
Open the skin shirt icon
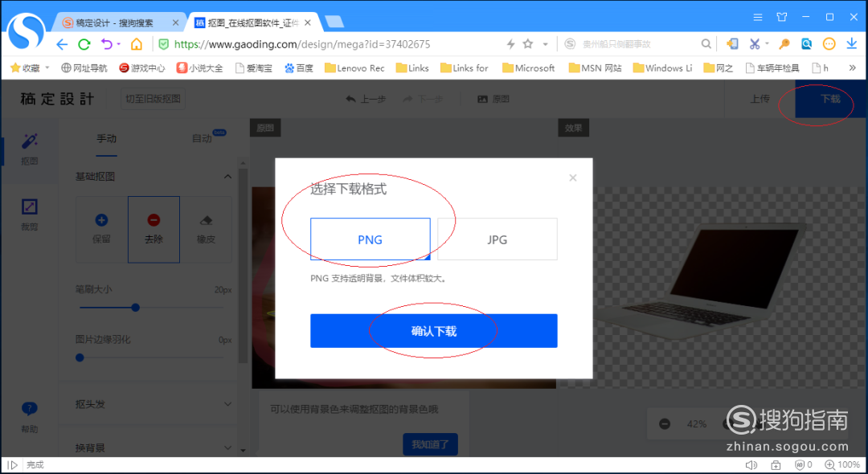coord(782,17)
